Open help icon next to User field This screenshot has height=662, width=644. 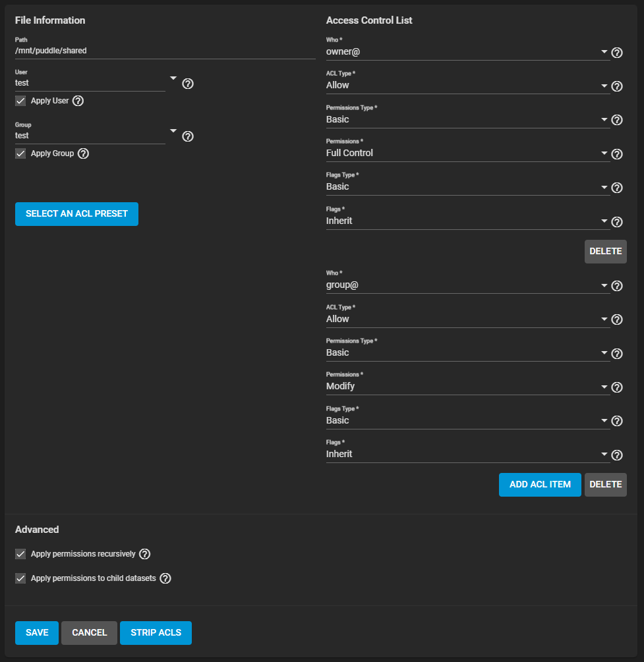click(x=188, y=84)
